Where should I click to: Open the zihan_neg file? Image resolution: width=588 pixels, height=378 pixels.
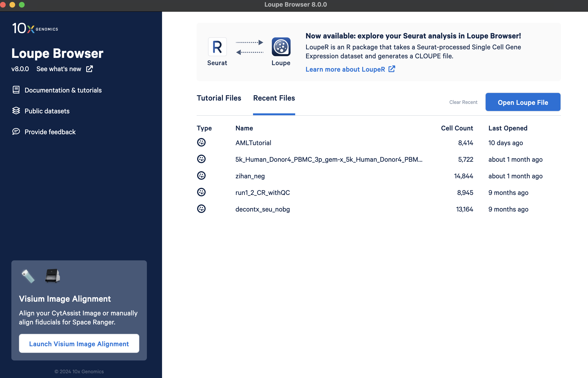pos(250,176)
